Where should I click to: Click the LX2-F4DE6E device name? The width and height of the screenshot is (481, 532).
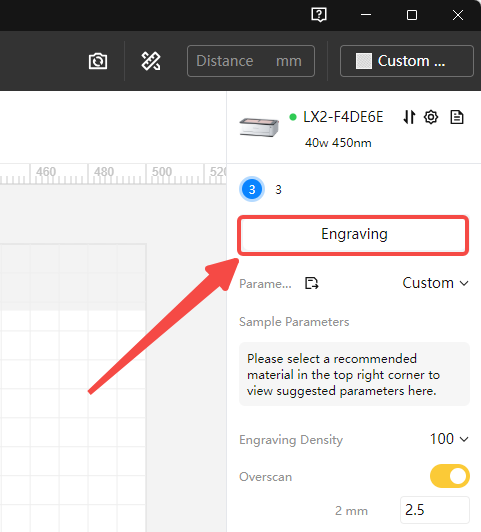(343, 117)
